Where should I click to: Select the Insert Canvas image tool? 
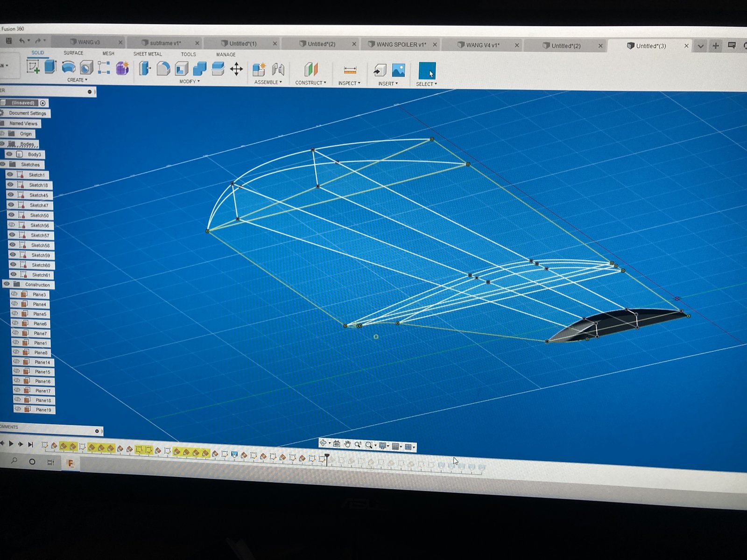click(x=398, y=70)
